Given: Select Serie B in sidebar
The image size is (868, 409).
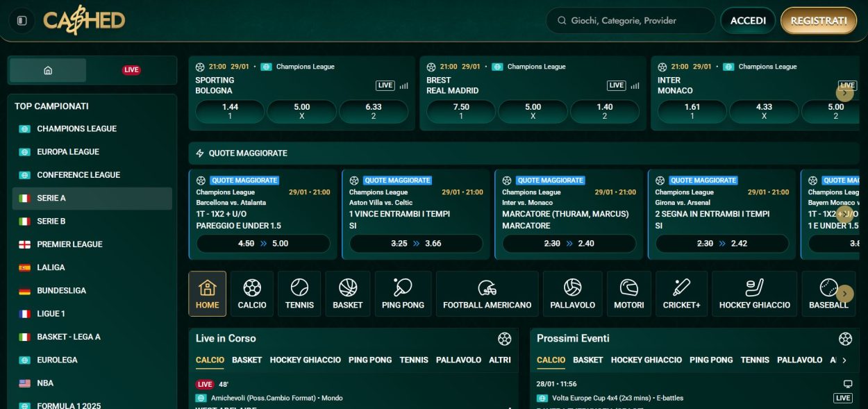Looking at the screenshot, I should (x=92, y=221).
